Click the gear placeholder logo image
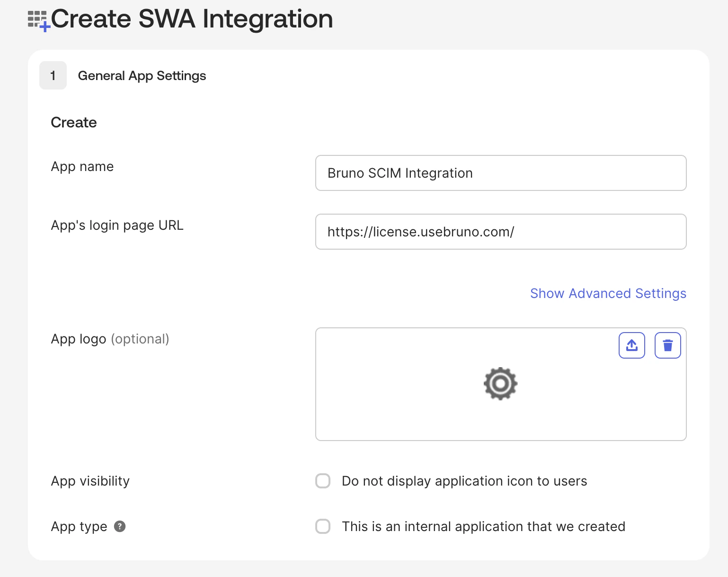This screenshot has height=577, width=728. (500, 384)
